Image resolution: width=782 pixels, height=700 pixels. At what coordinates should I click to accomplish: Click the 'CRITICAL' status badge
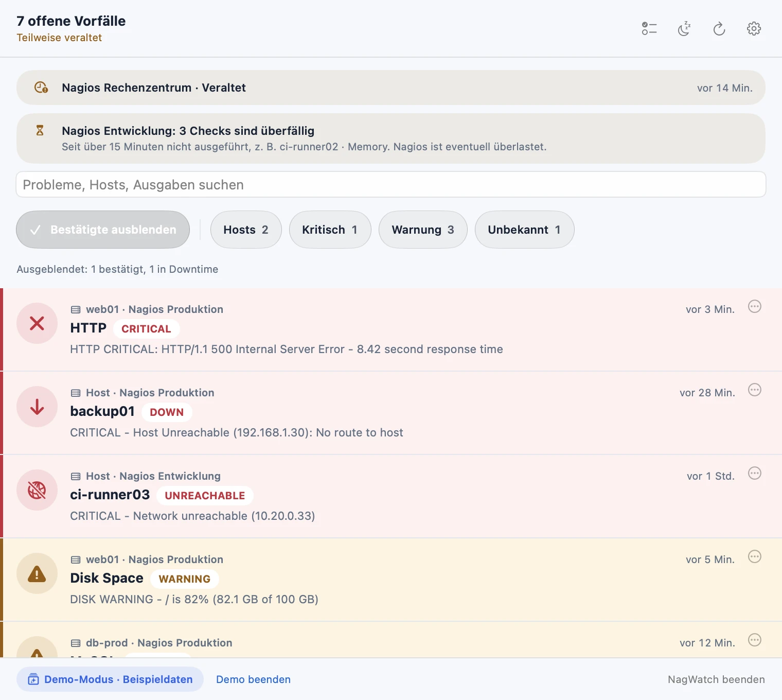point(146,329)
